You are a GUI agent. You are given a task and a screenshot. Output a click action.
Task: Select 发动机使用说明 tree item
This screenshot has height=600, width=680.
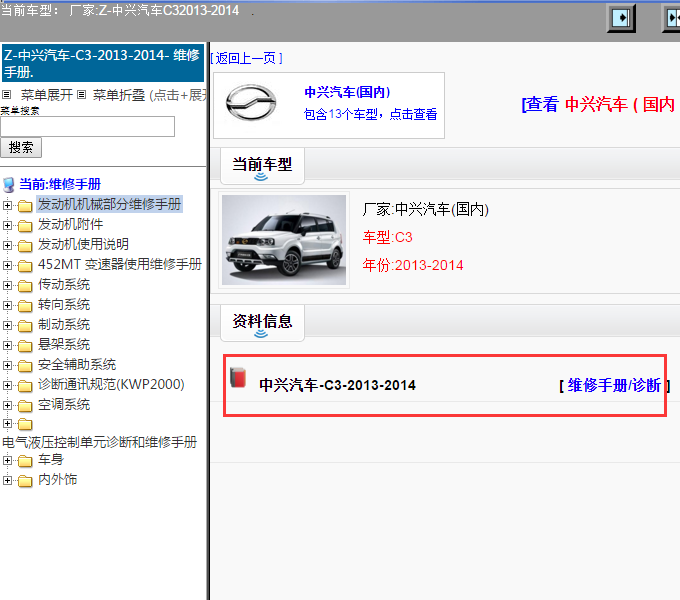coord(83,244)
